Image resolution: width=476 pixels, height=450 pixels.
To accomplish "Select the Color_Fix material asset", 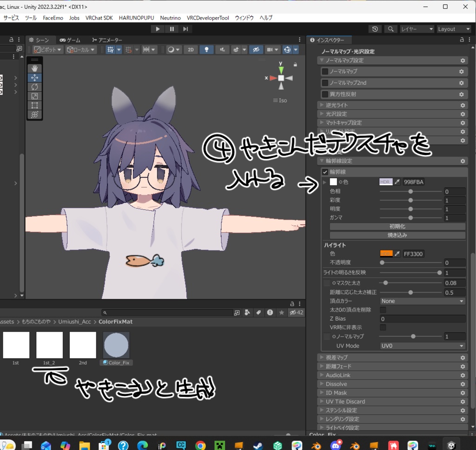I will (116, 349).
